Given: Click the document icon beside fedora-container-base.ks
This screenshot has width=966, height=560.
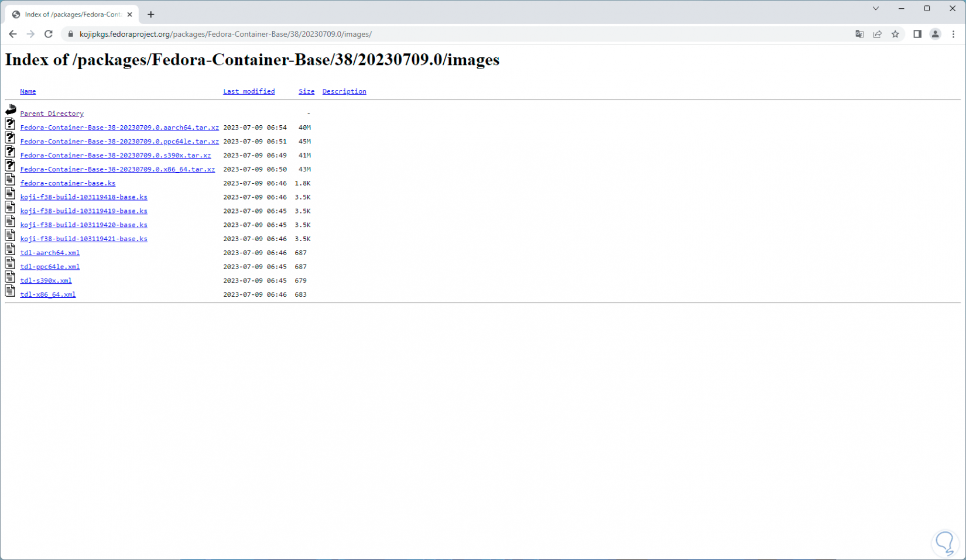Looking at the screenshot, I should point(11,180).
